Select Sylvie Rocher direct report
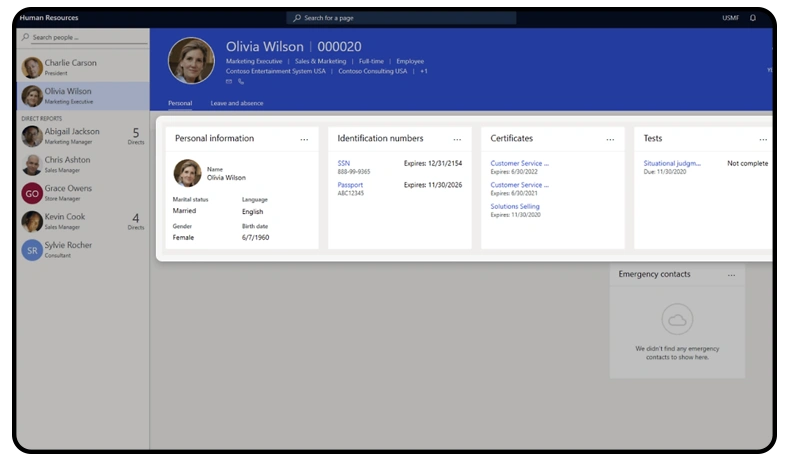The image size is (790, 461). click(83, 250)
